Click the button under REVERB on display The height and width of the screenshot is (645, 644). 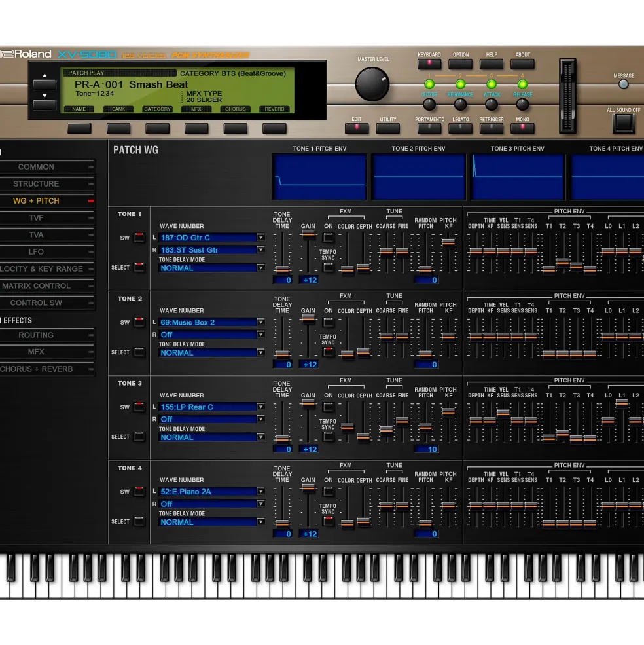274,129
